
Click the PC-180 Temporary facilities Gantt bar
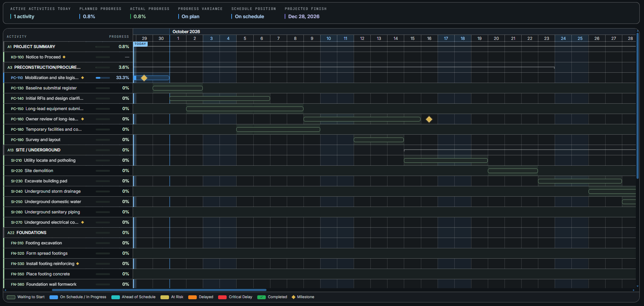(278, 130)
